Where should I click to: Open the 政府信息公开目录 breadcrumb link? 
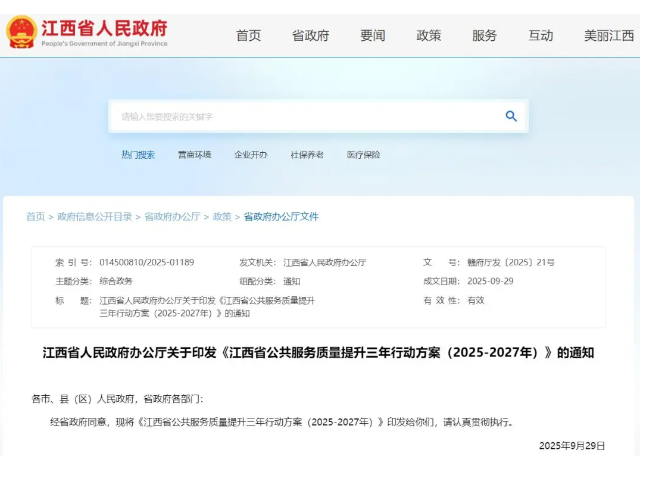(x=94, y=216)
